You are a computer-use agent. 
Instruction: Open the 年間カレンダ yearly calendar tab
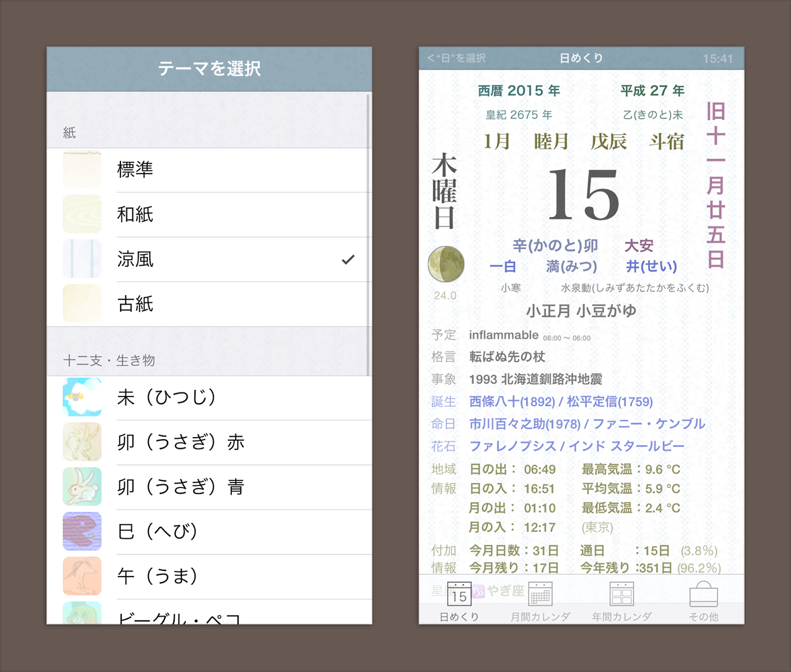[622, 602]
